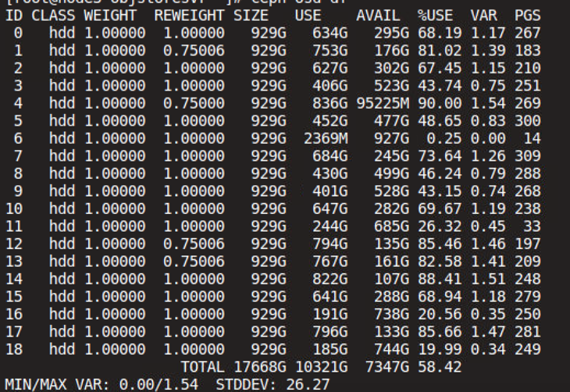The height and width of the screenshot is (392, 570).
Task: Select the 0.75000 reweight value
Action: tap(194, 103)
